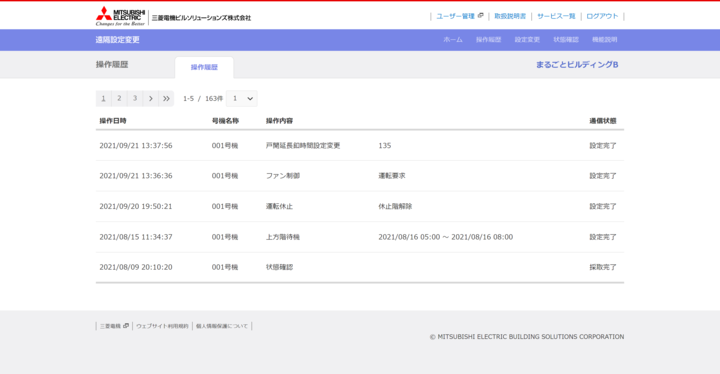Click 休止階解除 detail cell
The image size is (720, 374).
[395, 206]
